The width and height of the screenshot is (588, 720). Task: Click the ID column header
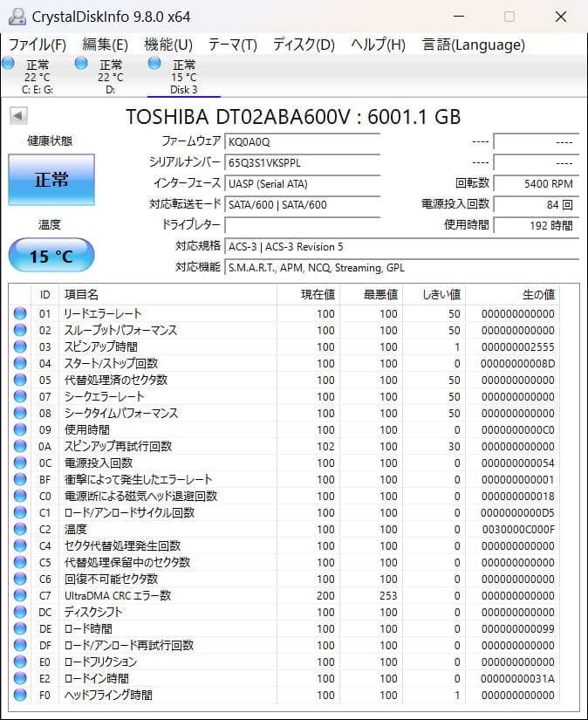(x=45, y=294)
